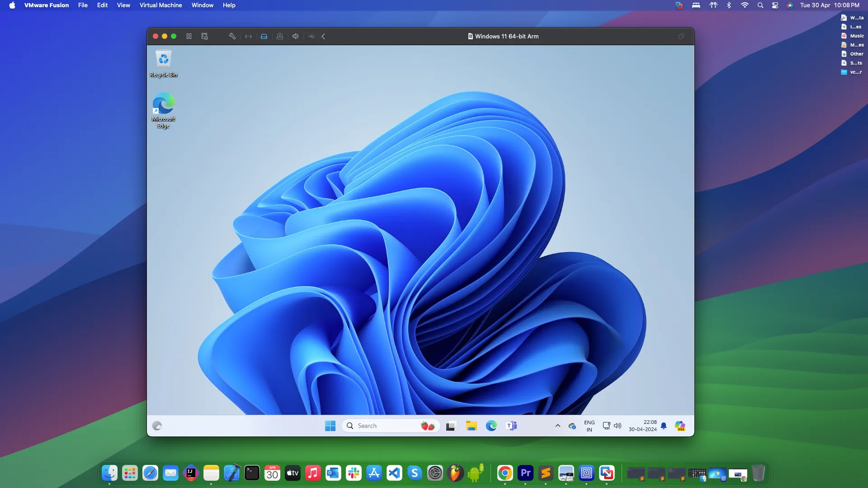The image size is (868, 488).
Task: Open Terminal from the Dock
Action: coord(252,473)
